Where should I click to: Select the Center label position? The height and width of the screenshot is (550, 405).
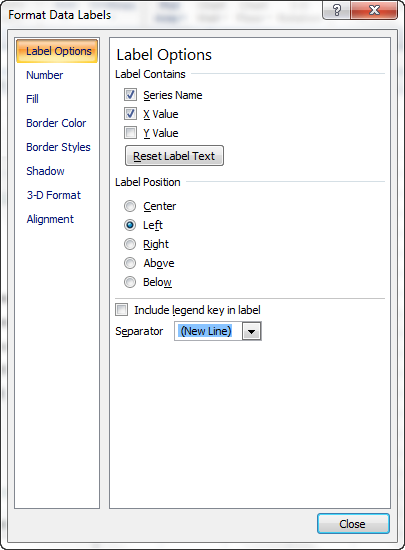130,206
